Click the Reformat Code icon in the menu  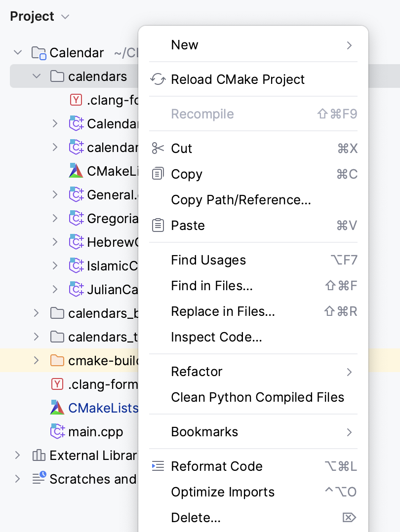click(158, 466)
